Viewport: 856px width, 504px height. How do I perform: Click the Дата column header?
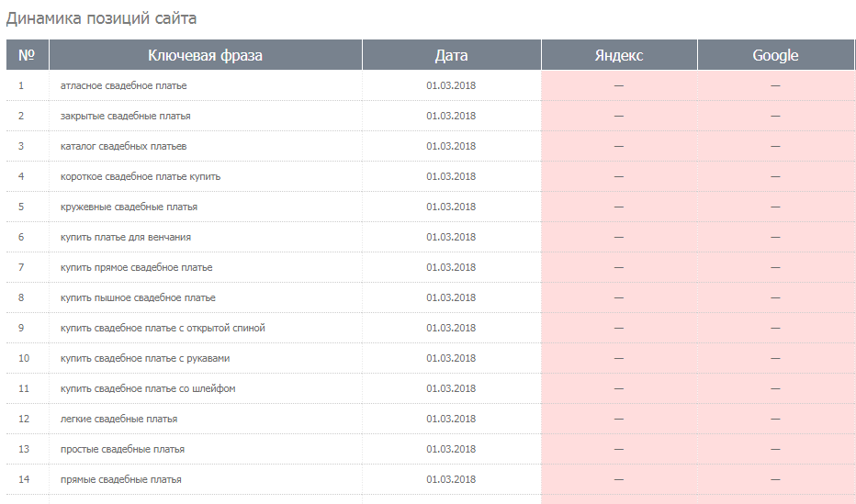click(452, 55)
